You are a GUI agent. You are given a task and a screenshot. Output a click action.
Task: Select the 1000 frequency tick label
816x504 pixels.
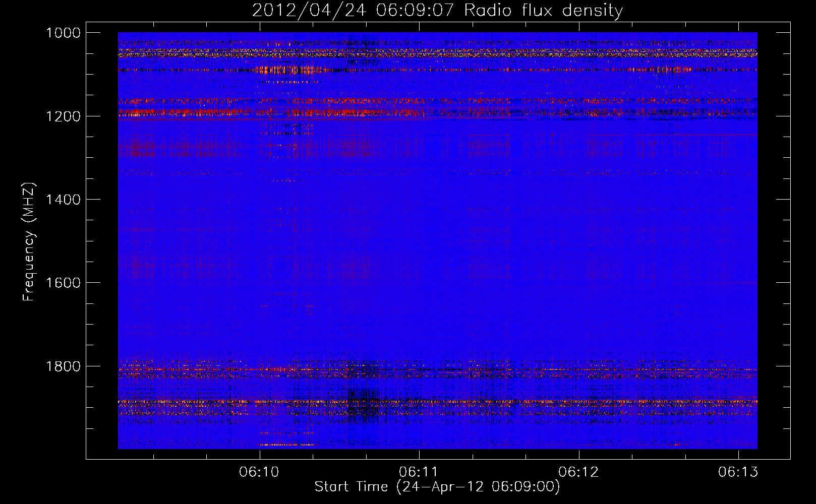pos(64,33)
